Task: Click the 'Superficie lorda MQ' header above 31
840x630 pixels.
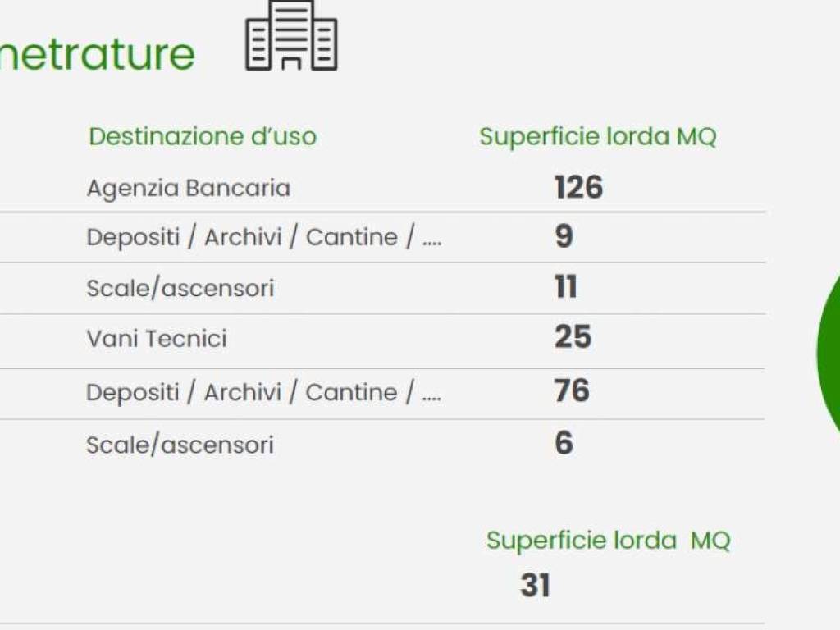Action: [x=608, y=540]
